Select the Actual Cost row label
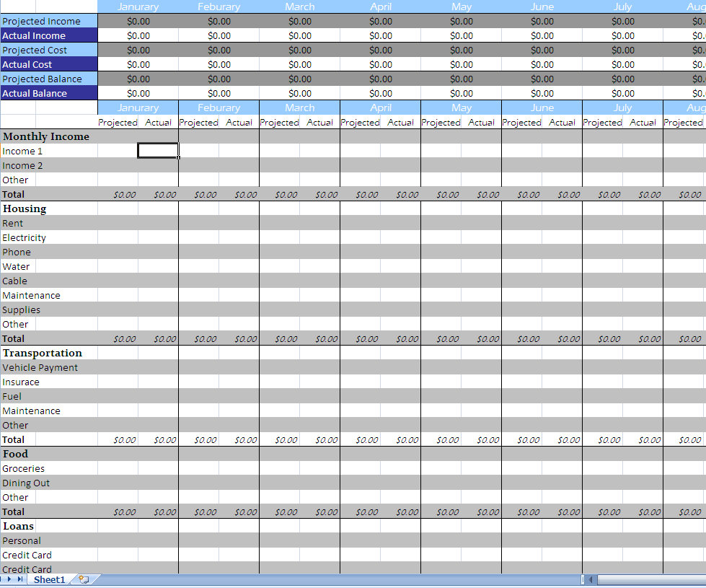706x588 pixels. click(x=48, y=64)
